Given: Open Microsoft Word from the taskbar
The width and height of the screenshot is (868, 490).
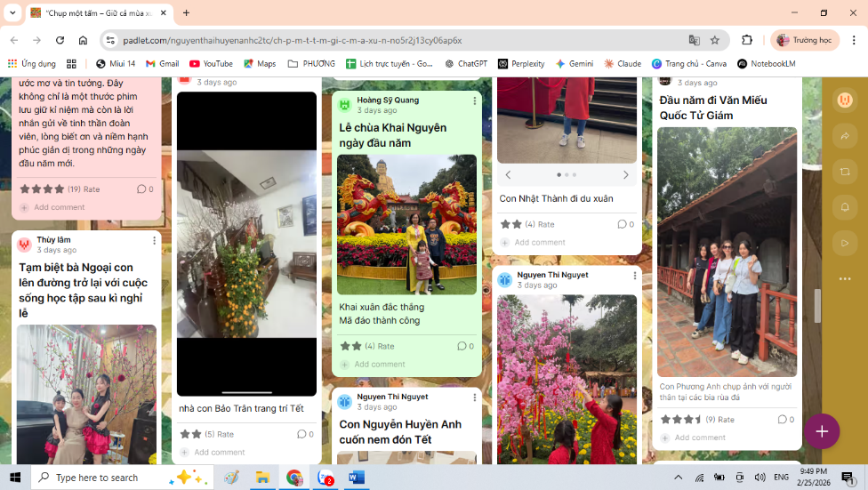Looking at the screenshot, I should (357, 478).
